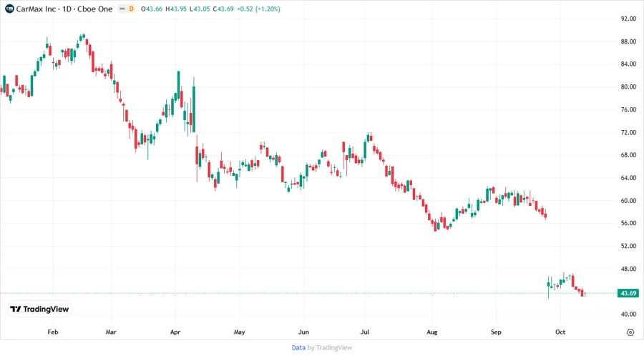This screenshot has height=356, width=644.
Task: Click the orange D delayed-data indicator
Action: (131, 9)
